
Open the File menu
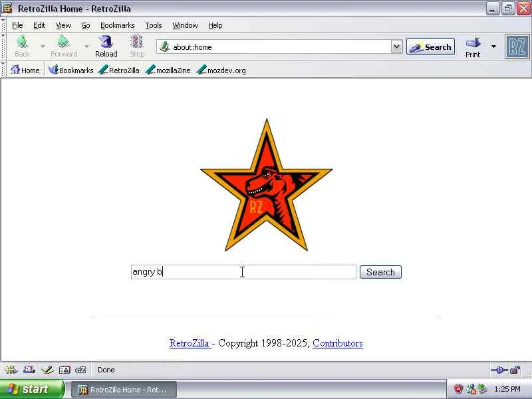17,25
